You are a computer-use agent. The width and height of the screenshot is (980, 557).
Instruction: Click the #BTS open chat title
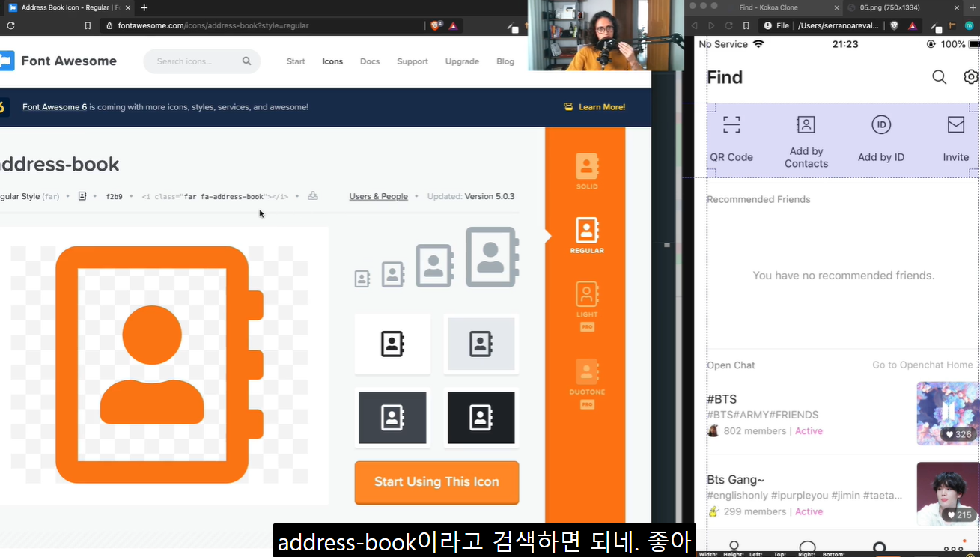click(x=722, y=399)
